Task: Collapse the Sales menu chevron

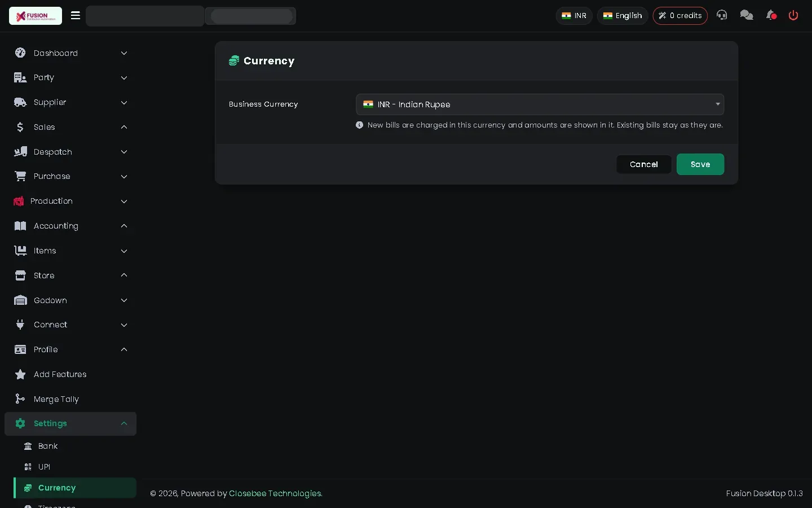Action: (124, 127)
